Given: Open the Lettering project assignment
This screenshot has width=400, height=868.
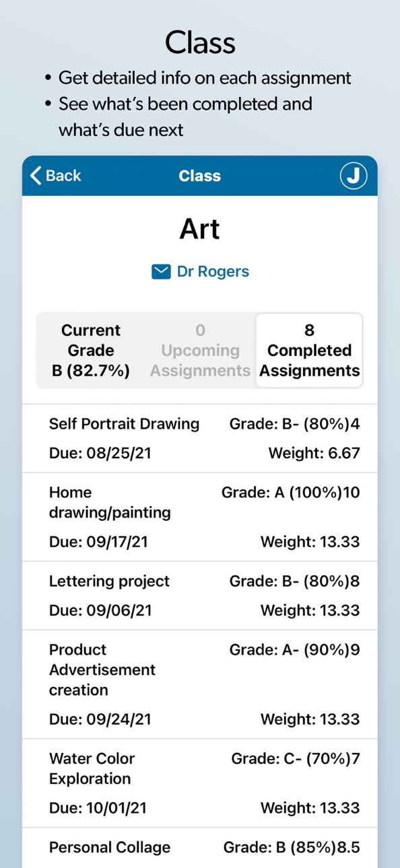Looking at the screenshot, I should point(200,595).
